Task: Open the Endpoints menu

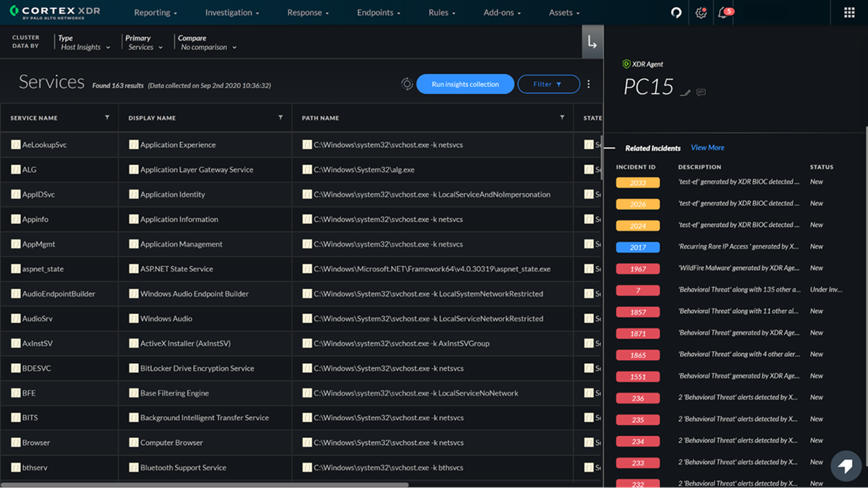Action: coord(379,12)
